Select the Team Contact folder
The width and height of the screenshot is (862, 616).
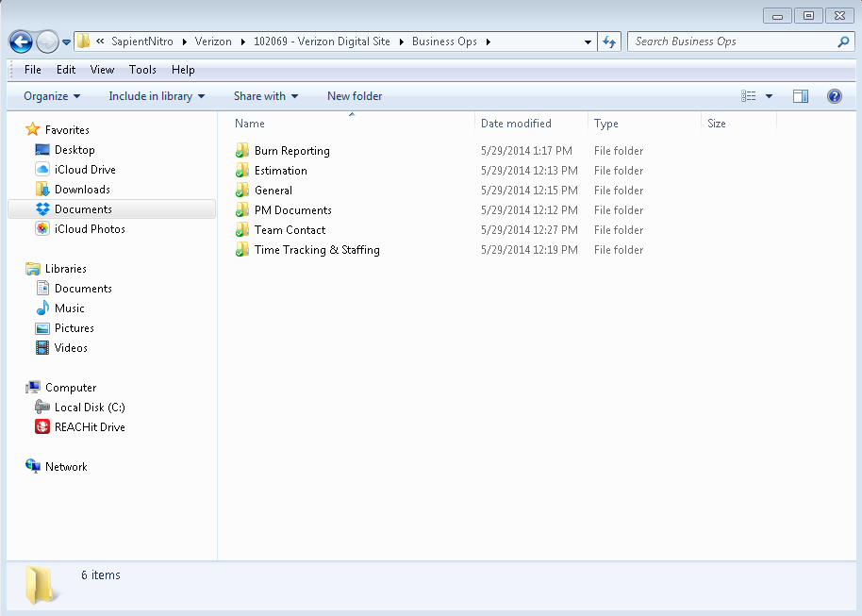point(290,230)
